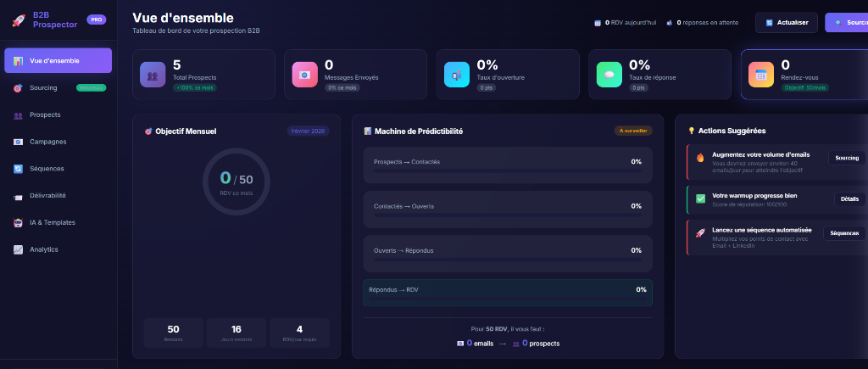Open the Sourcing section
The image size is (868, 369).
(x=58, y=87)
